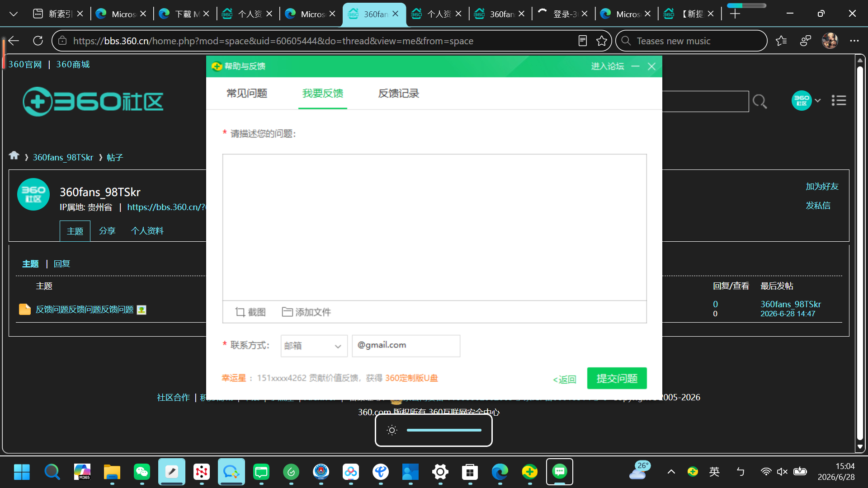Click the weather 26° widget
This screenshot has height=488, width=868.
pos(639,470)
